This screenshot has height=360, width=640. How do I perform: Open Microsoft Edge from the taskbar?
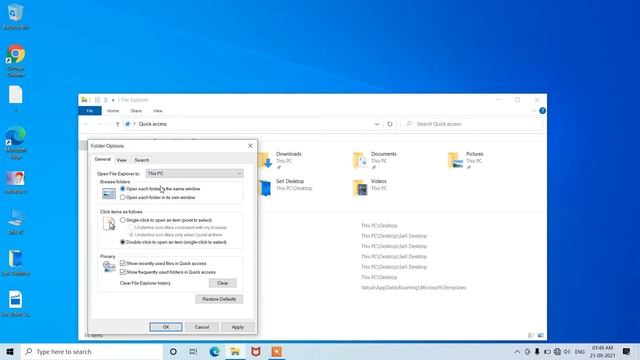(214, 351)
